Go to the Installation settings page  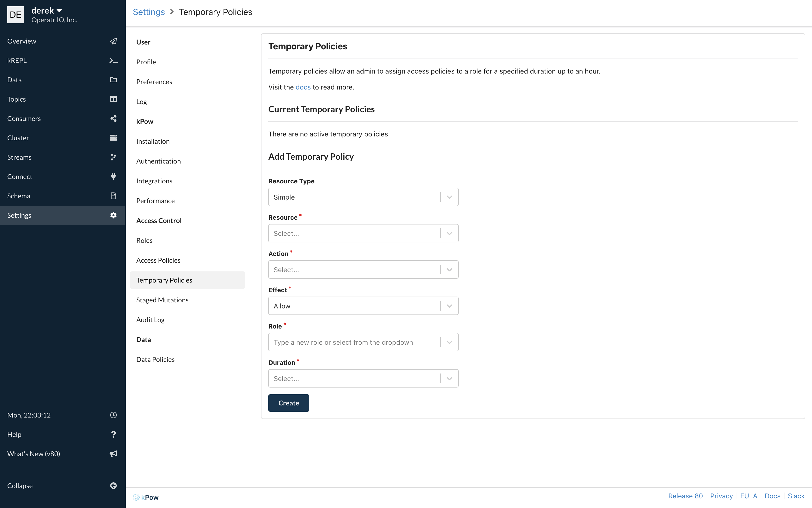pyautogui.click(x=188, y=141)
